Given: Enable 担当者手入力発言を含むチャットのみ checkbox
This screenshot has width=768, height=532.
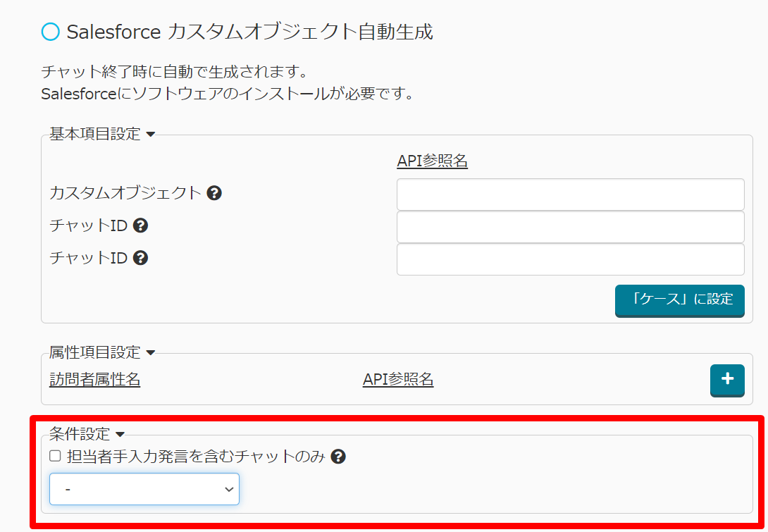Looking at the screenshot, I should (x=55, y=456).
